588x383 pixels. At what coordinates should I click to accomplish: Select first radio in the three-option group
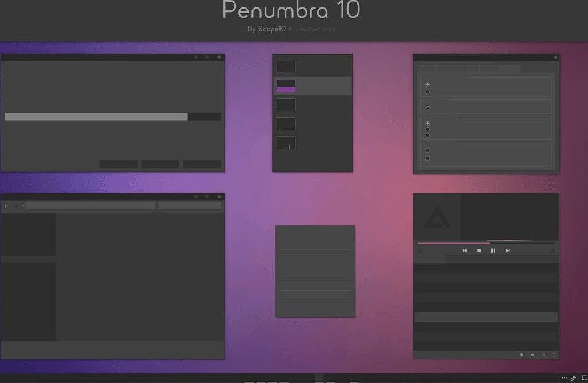tap(427, 123)
